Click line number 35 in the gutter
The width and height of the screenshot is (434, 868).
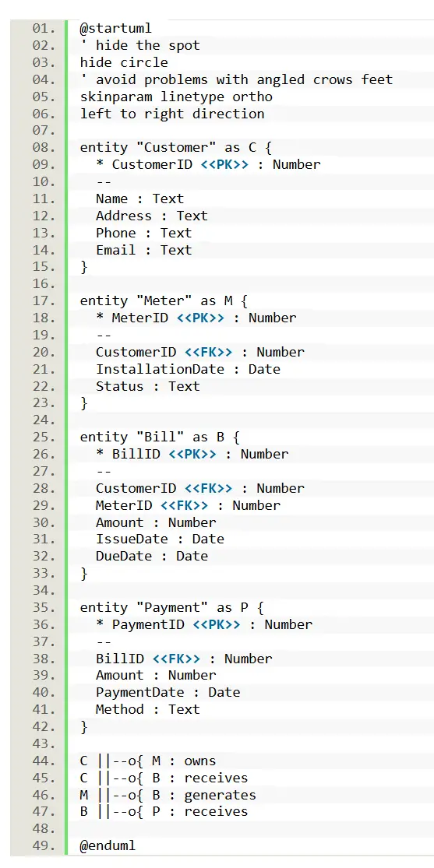(43, 607)
